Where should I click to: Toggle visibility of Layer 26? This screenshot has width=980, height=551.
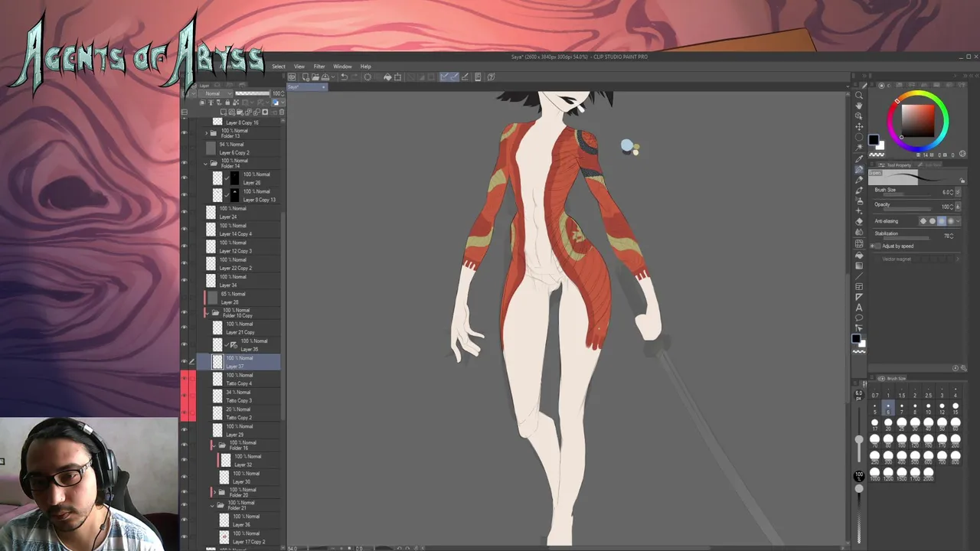(x=184, y=178)
